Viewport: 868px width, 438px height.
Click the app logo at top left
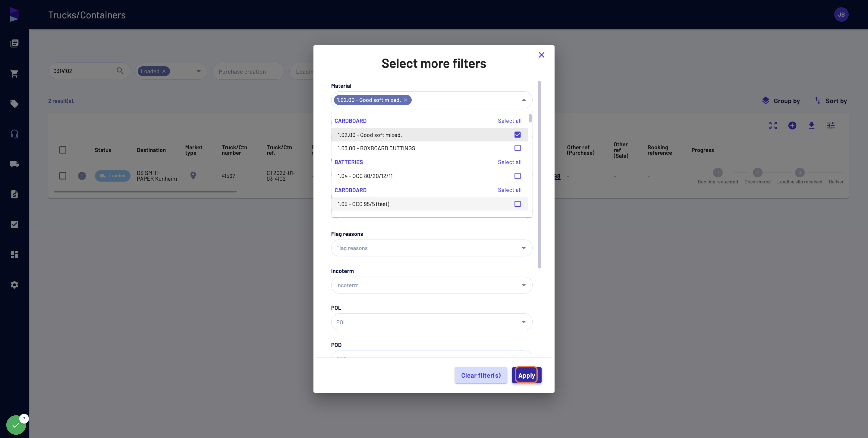[14, 14]
